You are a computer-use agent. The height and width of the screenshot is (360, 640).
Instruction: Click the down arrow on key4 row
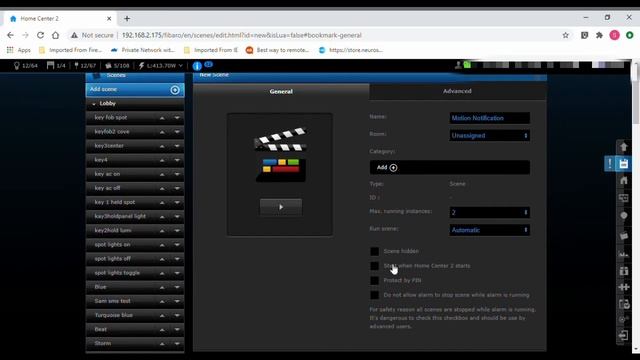pos(177,160)
